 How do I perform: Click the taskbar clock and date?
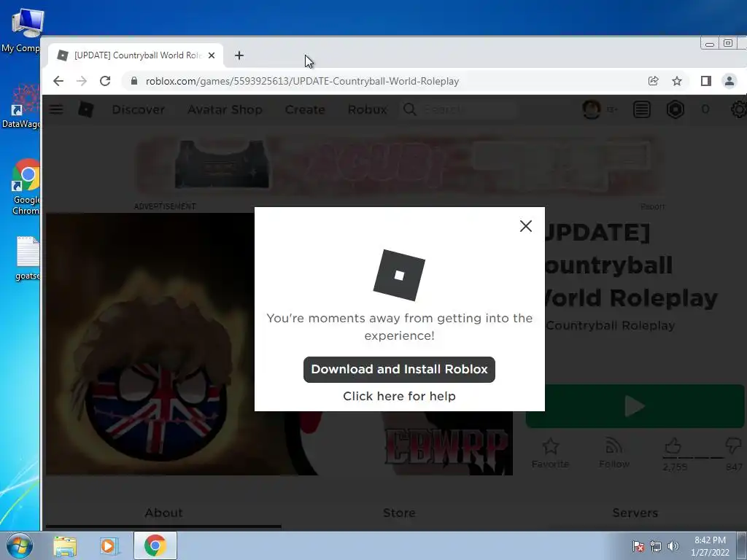pos(710,546)
